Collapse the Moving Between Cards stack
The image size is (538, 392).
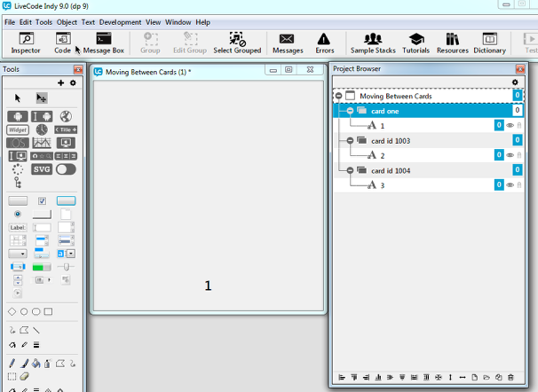338,96
